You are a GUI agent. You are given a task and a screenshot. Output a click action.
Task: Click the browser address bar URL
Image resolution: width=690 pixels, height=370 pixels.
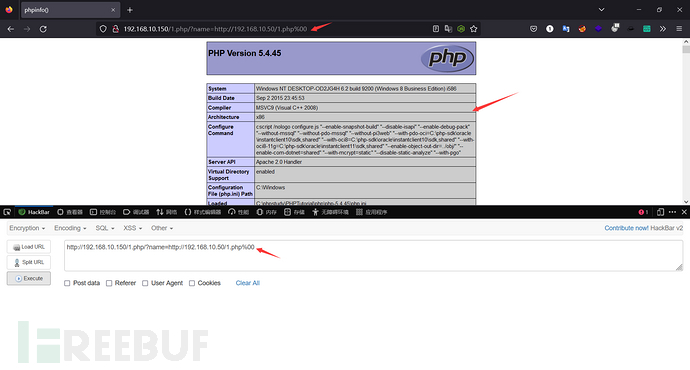215,29
